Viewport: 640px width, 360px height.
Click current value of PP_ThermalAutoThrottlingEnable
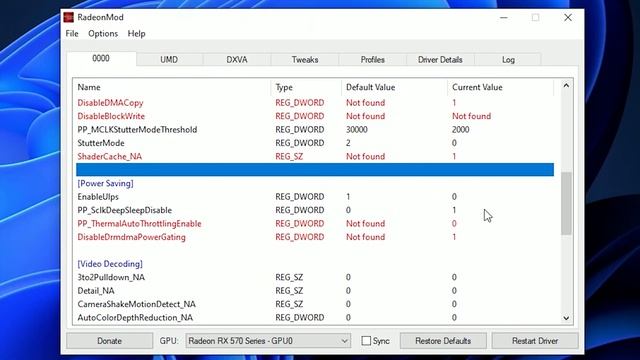coord(454,224)
